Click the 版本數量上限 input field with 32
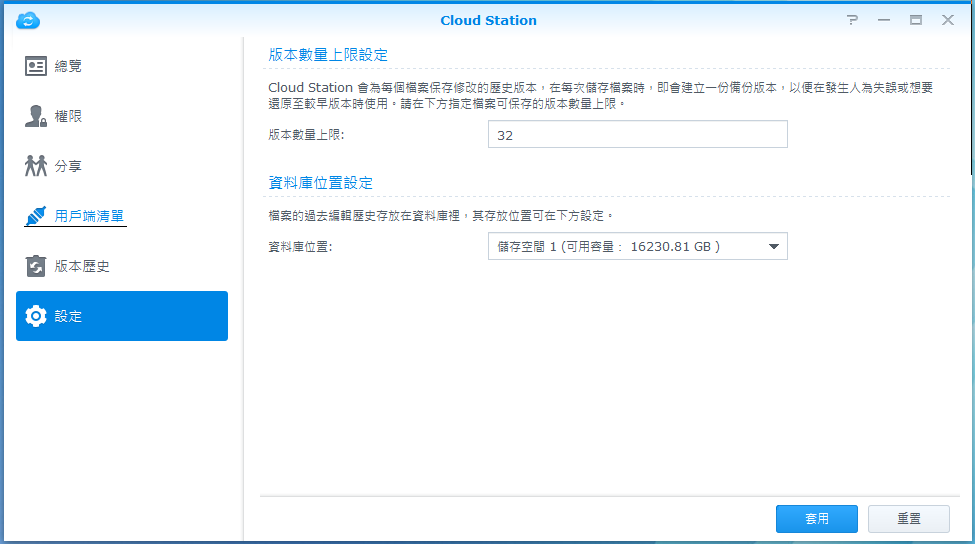 [637, 134]
